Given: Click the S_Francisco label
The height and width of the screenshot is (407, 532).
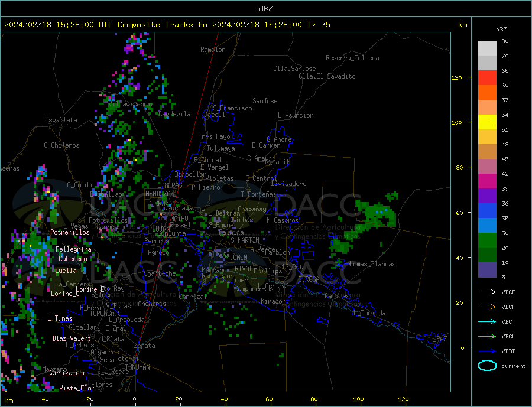Looking at the screenshot, I should coord(232,108).
